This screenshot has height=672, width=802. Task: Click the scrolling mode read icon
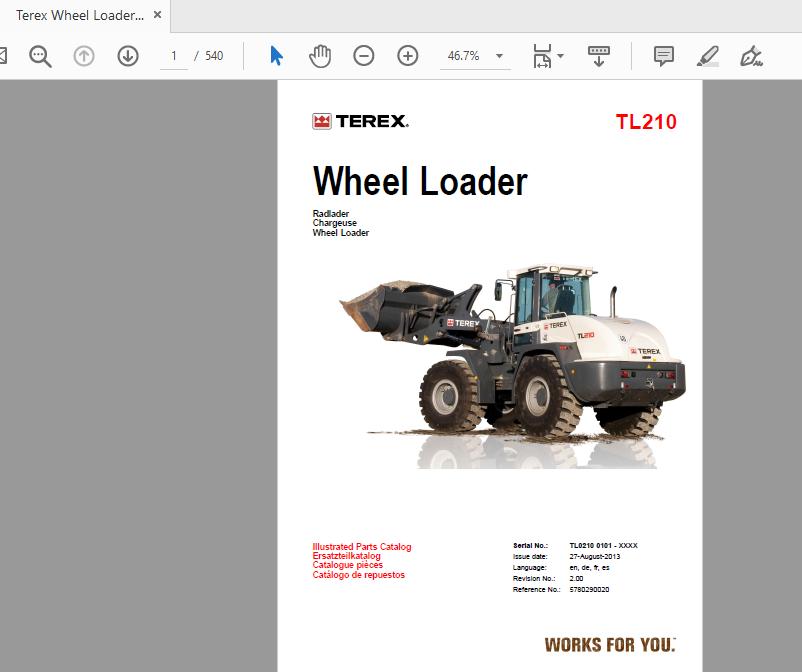[598, 56]
